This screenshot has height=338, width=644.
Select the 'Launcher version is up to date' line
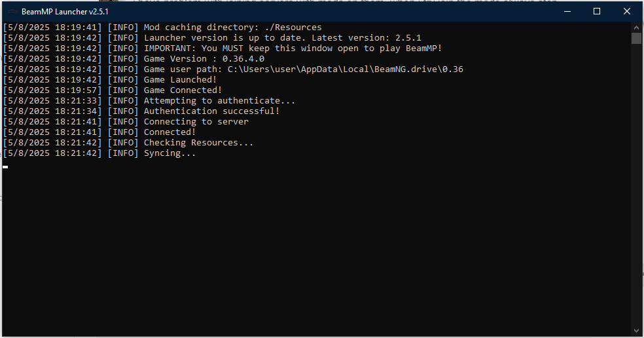point(212,38)
